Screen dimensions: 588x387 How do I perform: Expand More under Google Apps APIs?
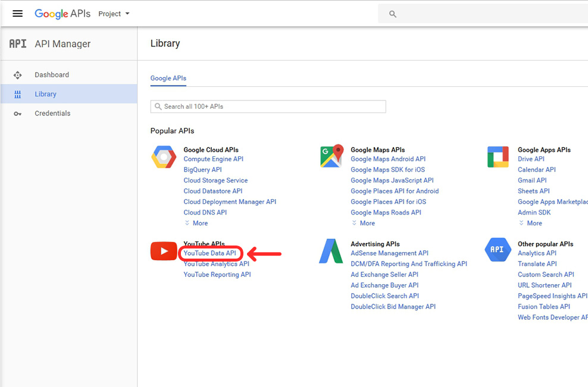(531, 224)
